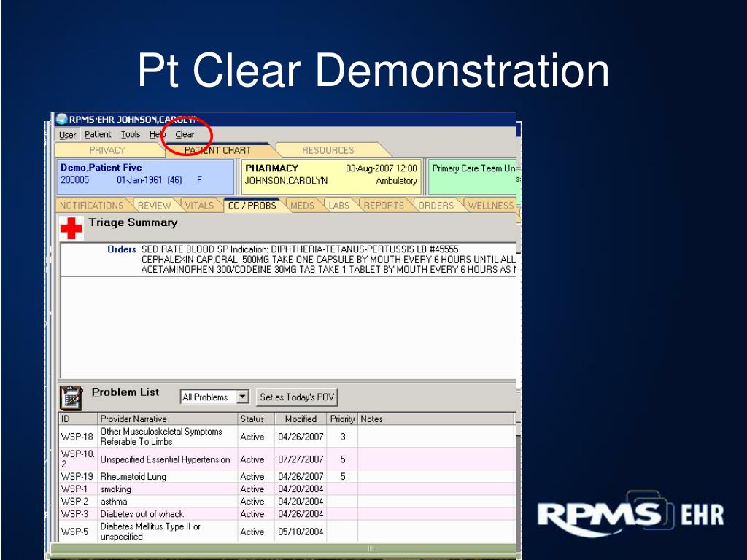This screenshot has height=560, width=747.
Task: Select the WSP-18 problem row
Action: click(x=287, y=437)
